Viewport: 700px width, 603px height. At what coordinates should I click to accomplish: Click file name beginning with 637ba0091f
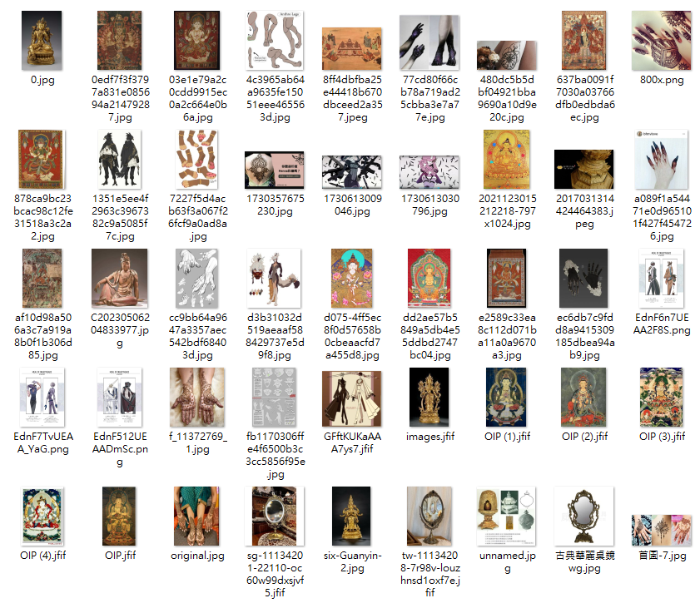[x=585, y=98]
